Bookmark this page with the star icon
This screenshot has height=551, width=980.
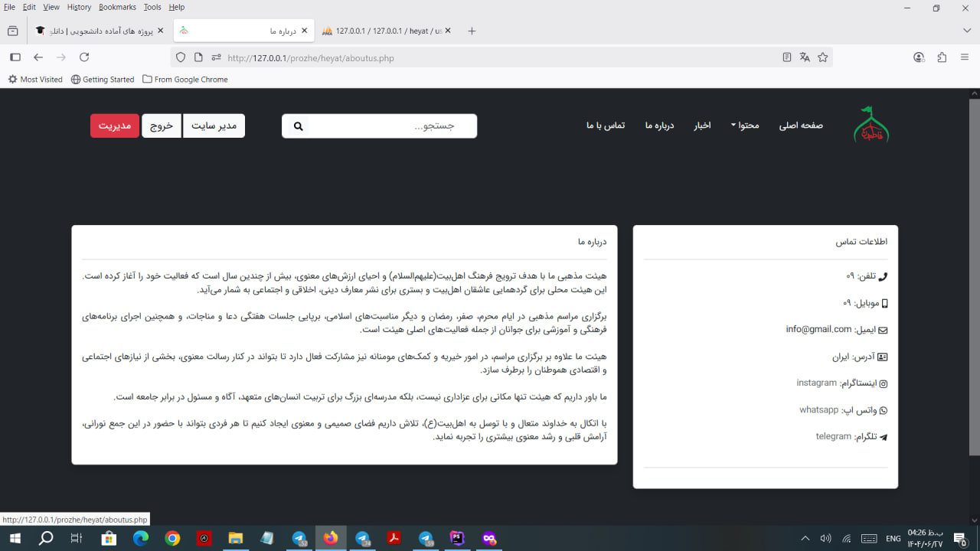point(823,57)
